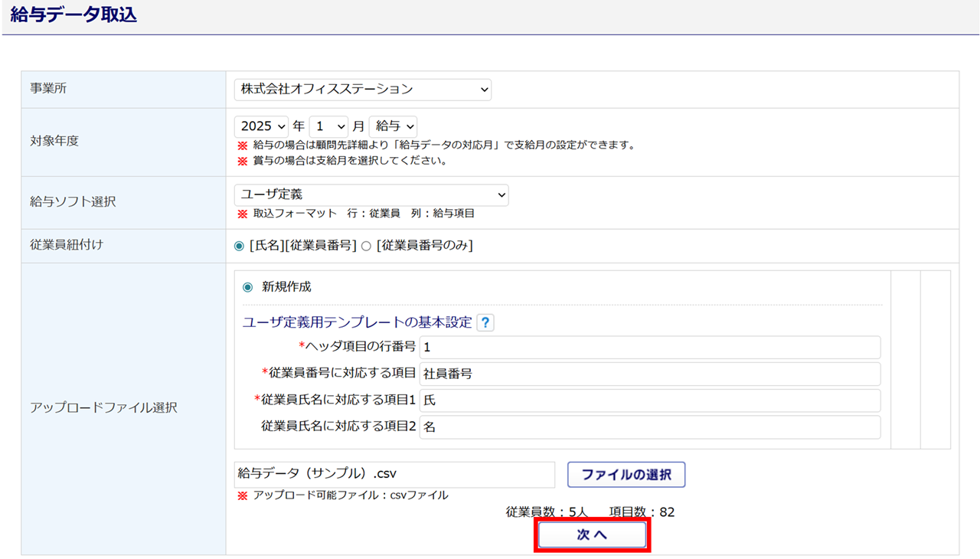
Task: Click the 給与データ取込 page title
Action: [74, 15]
